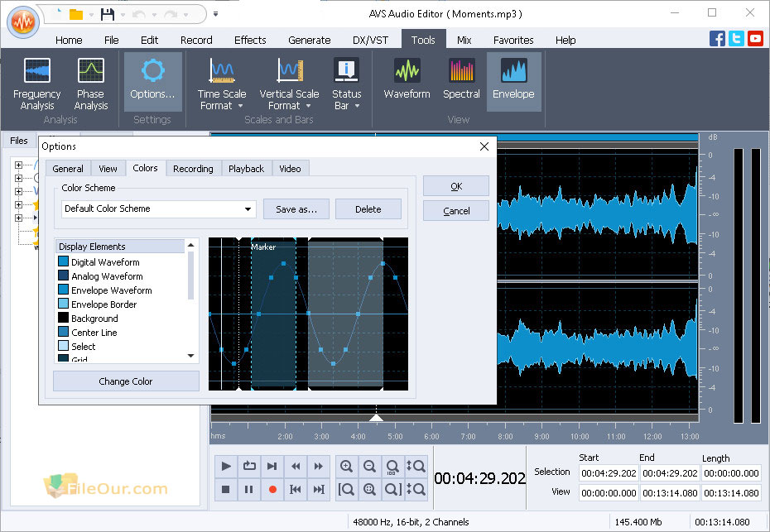This screenshot has height=532, width=770.
Task: Start playback with the Play button
Action: [226, 466]
